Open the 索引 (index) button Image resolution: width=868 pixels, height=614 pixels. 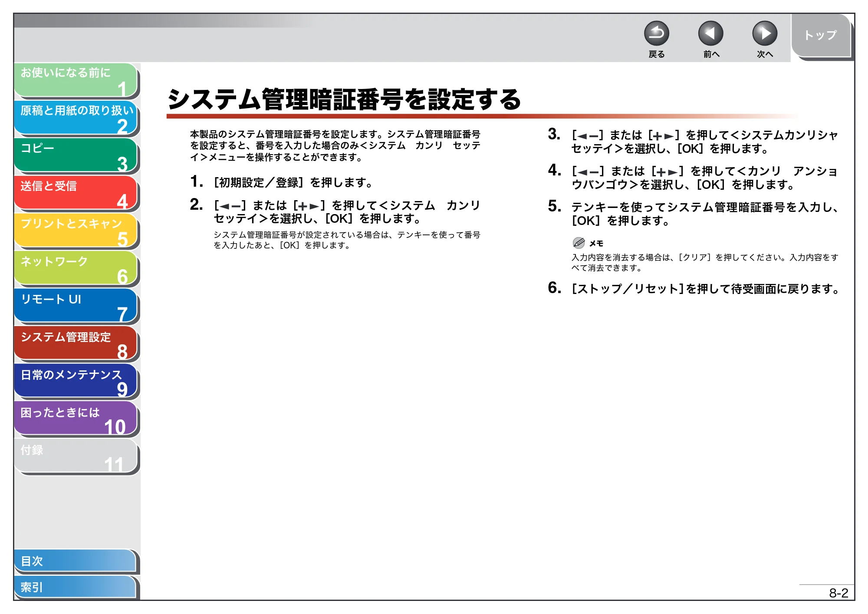click(76, 587)
